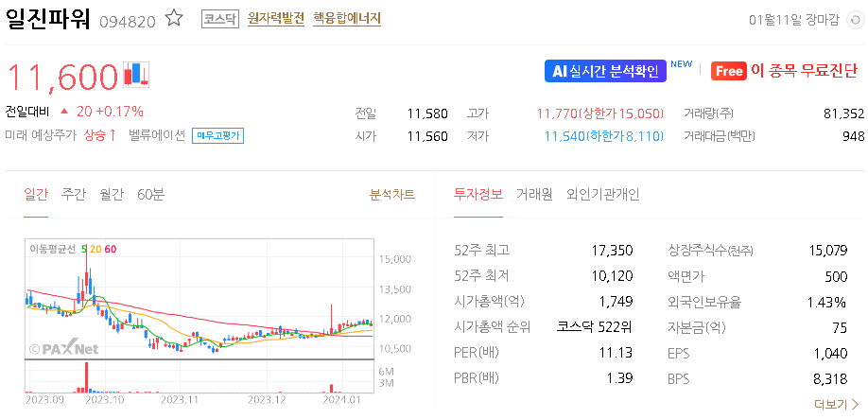
Task: Click the 고가 value 11,770(상한가15,050)
Action: pos(600,113)
